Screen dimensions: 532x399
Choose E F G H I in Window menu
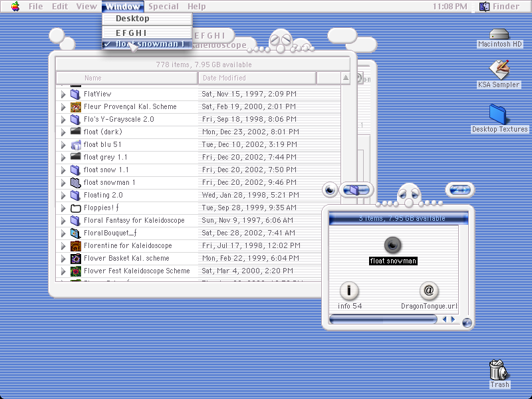[147, 33]
